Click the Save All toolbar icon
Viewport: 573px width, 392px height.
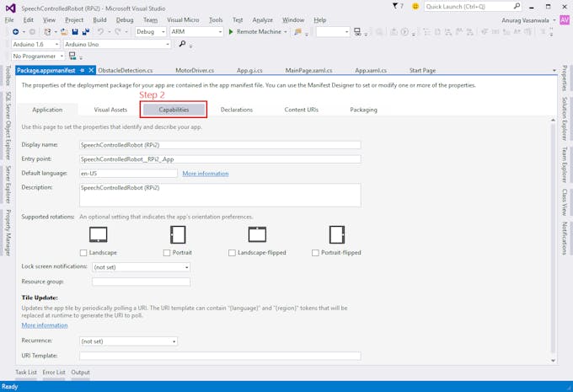point(85,32)
